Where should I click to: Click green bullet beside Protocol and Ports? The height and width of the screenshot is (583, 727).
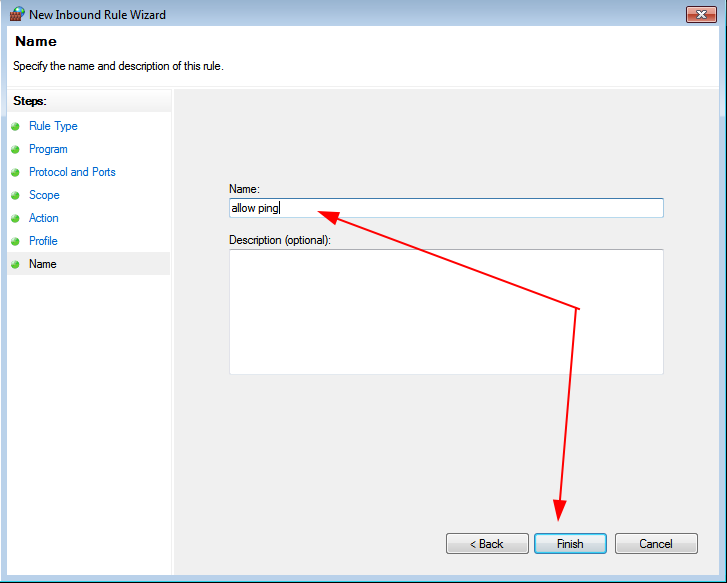click(15, 173)
